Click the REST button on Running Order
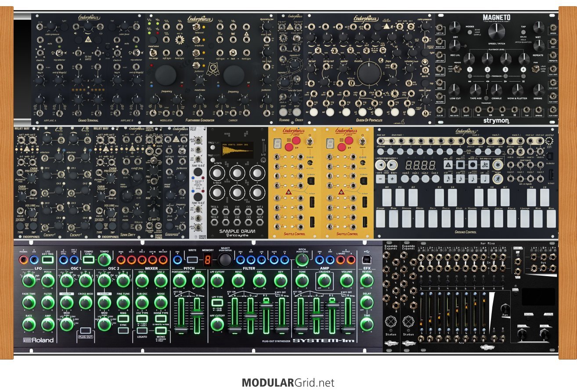 tap(298, 111)
